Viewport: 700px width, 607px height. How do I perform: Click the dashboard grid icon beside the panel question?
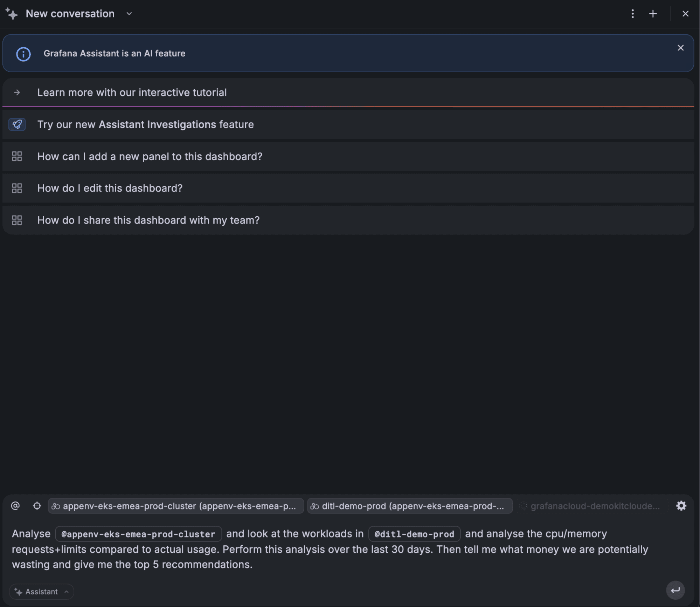click(17, 156)
